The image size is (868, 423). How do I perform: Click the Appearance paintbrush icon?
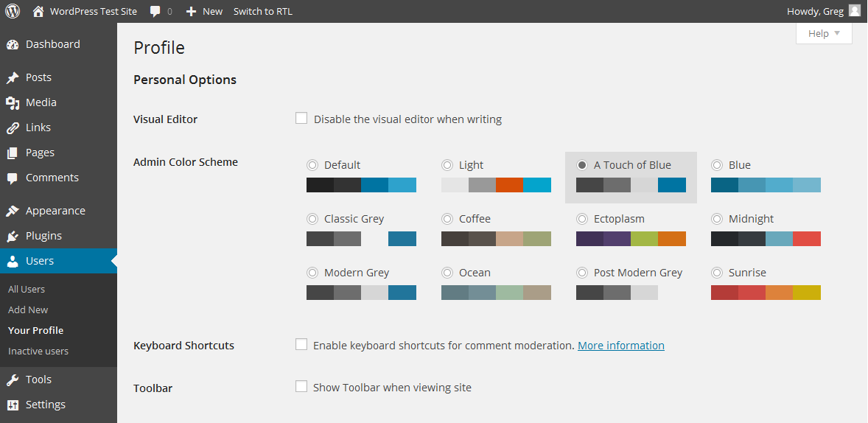13,211
